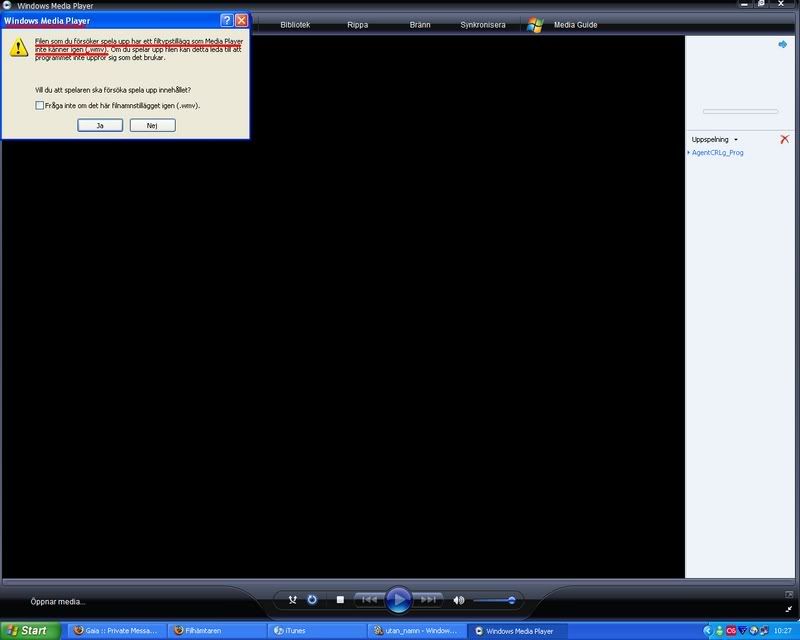Skip to the next track
Viewport: 800px width, 640px height.
[x=428, y=600]
